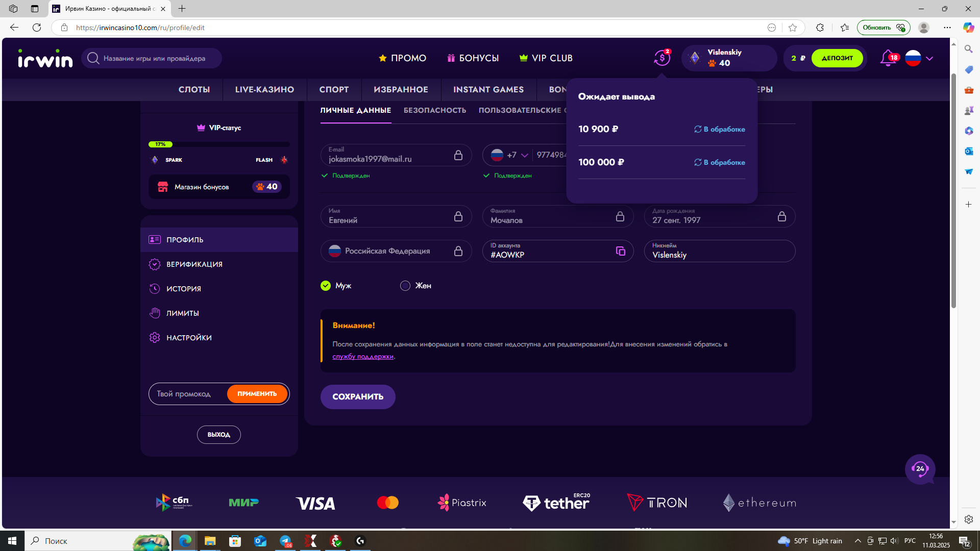The height and width of the screenshot is (551, 980).
Task: Switch to the Безопасность tab
Action: coord(434,110)
